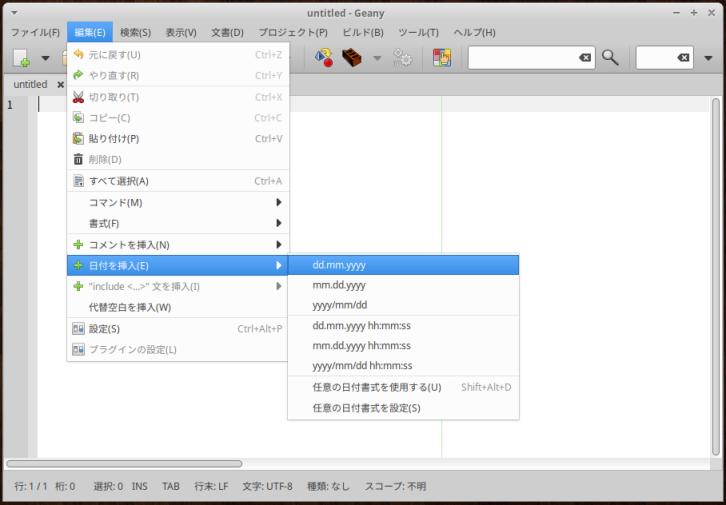Insert date in yyyy/mm/dd format
This screenshot has height=505, width=726.
point(403,305)
